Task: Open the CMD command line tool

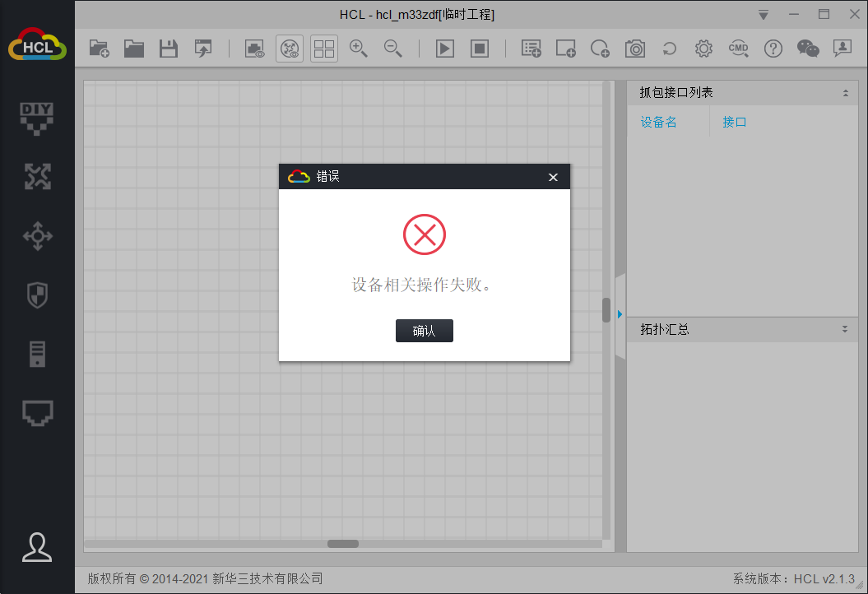Action: click(738, 49)
